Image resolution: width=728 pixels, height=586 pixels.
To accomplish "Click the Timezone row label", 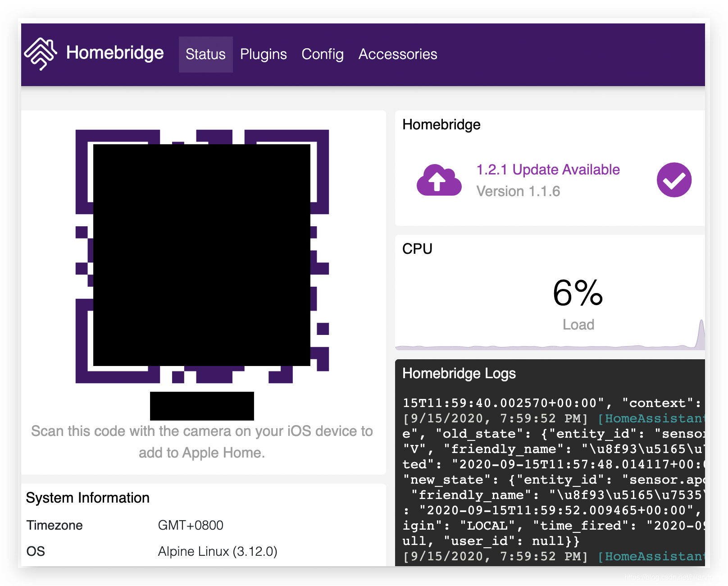I will coord(55,525).
